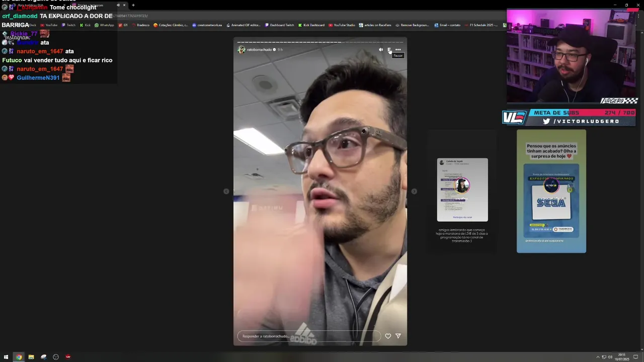
Task: Focus the 'Responder a ratoborrachudo' reply field
Action: (309, 336)
